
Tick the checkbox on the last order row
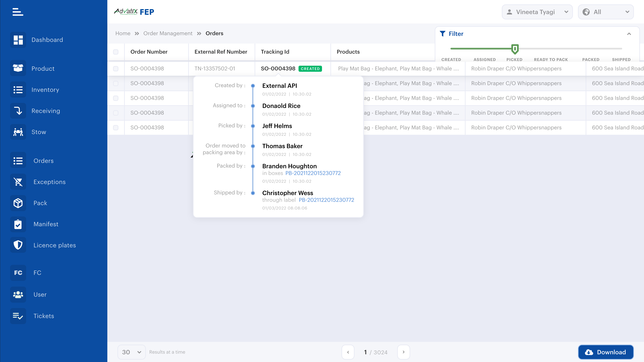pyautogui.click(x=116, y=127)
